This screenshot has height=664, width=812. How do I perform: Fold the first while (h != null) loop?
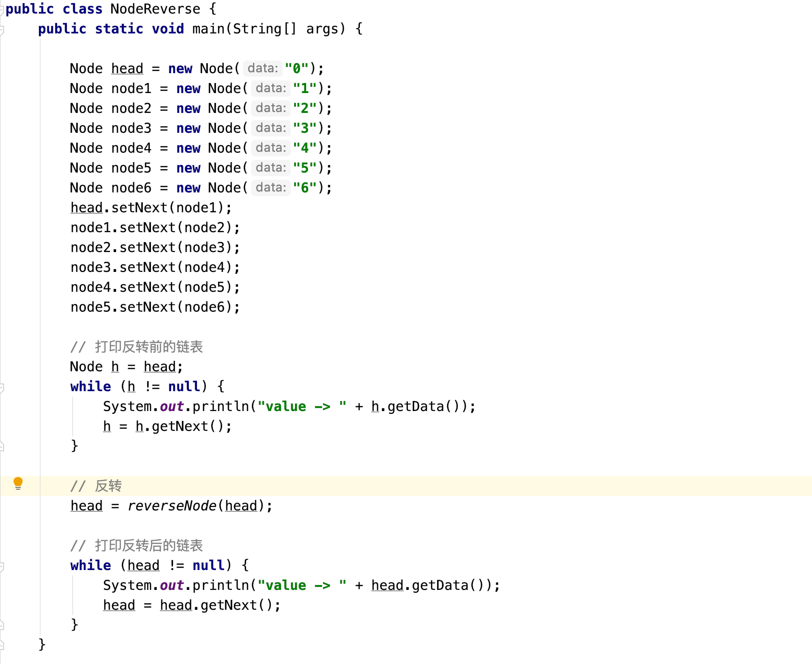(x=2, y=387)
